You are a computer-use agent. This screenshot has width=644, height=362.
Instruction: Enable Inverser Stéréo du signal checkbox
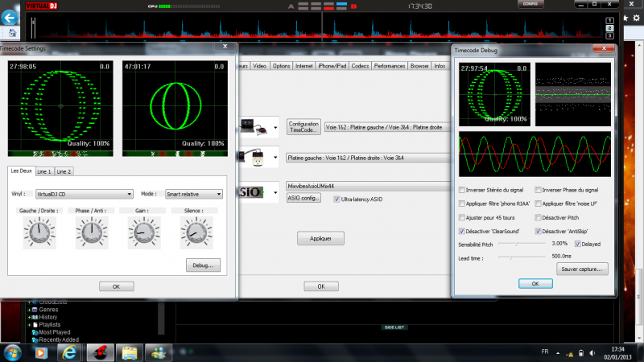click(461, 190)
